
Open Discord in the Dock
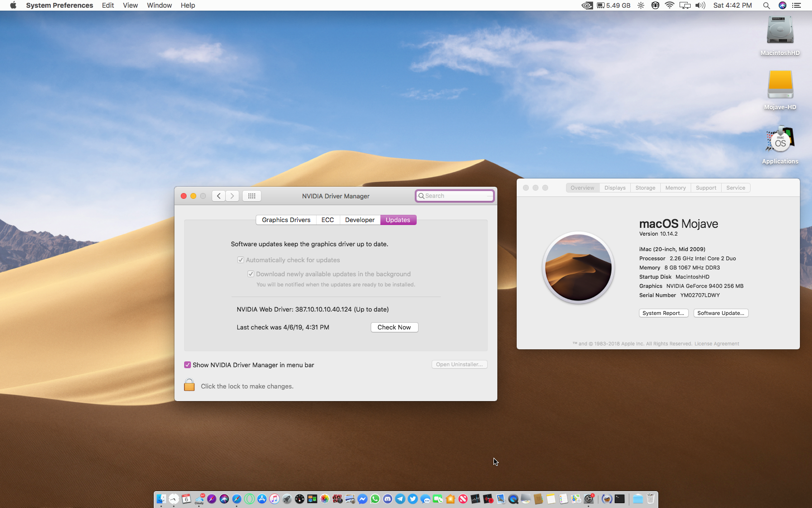388,499
